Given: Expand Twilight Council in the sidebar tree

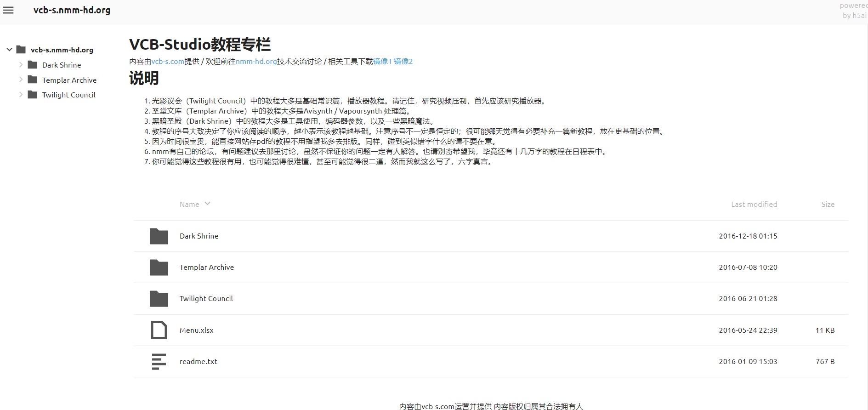Looking at the screenshot, I should pyautogui.click(x=21, y=95).
